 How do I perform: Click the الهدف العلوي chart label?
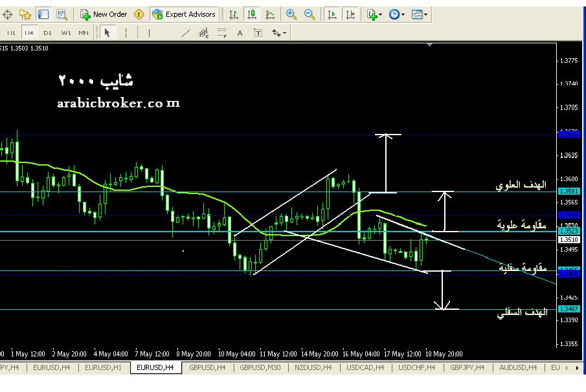(x=521, y=185)
